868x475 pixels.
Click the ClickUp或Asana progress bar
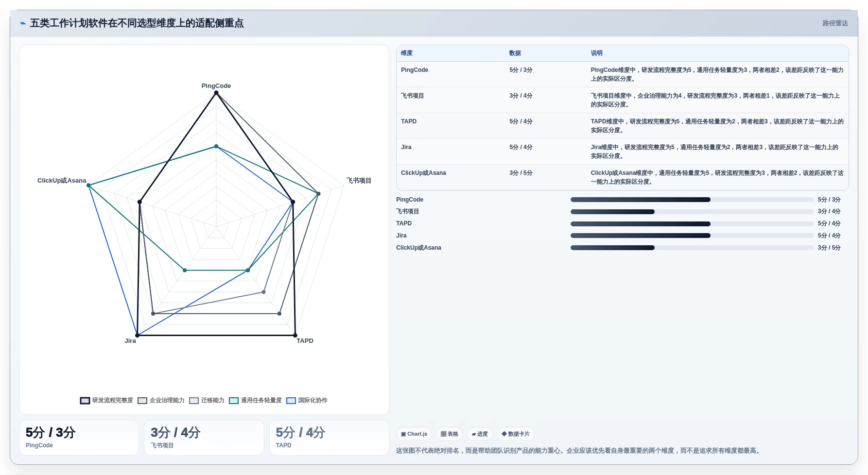(x=692, y=248)
